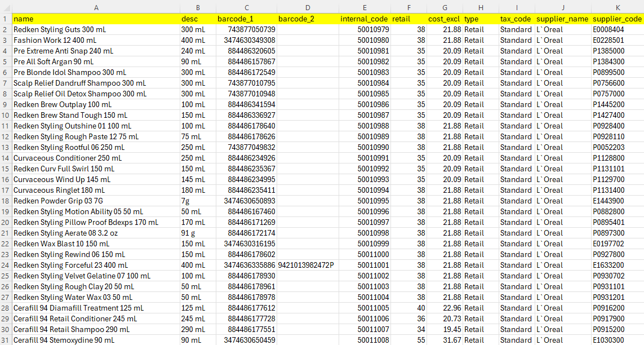
Task: Select cell 'Cerafill 94 Retail Shampoo 290 mL'
Action: (x=96, y=329)
